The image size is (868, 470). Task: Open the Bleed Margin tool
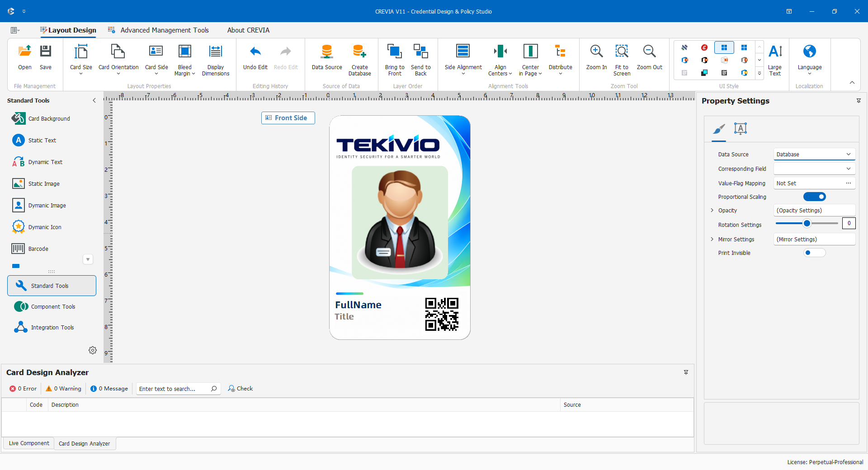(184, 60)
